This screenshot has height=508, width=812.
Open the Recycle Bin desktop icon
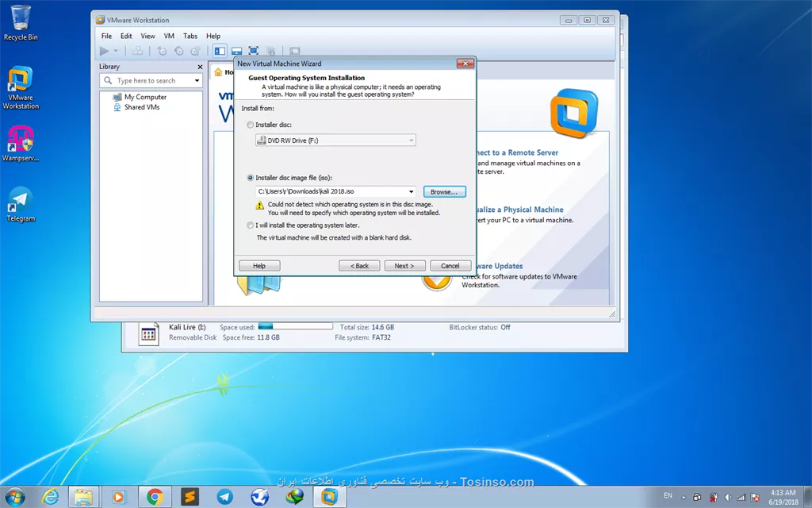(x=21, y=23)
